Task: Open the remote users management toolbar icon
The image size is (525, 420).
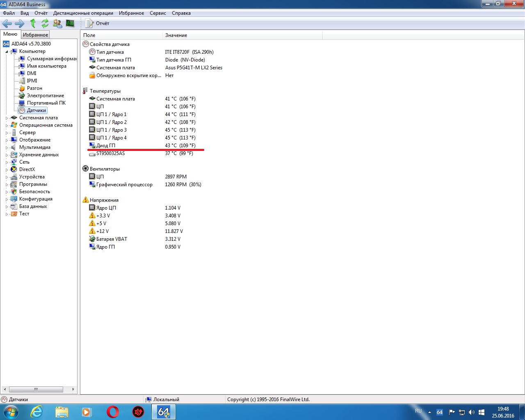Action: tap(58, 23)
